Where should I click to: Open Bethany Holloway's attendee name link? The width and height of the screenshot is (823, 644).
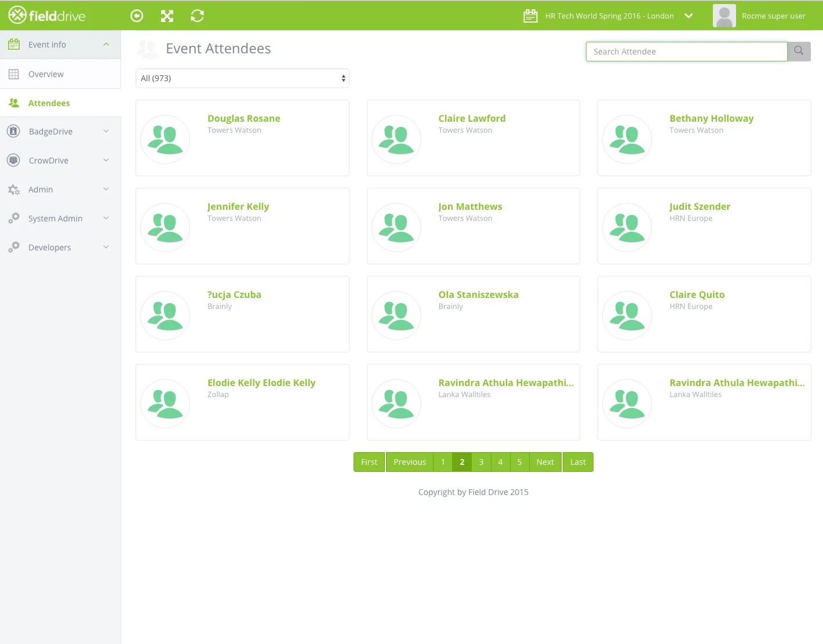711,118
